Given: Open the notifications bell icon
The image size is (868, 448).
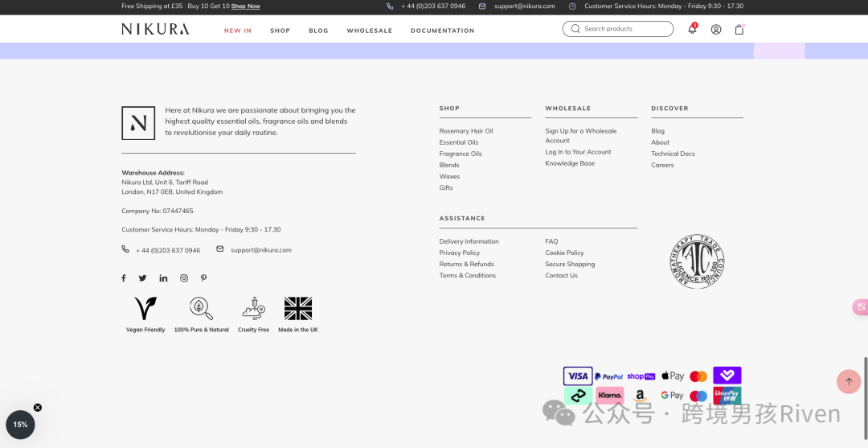Looking at the screenshot, I should [692, 29].
